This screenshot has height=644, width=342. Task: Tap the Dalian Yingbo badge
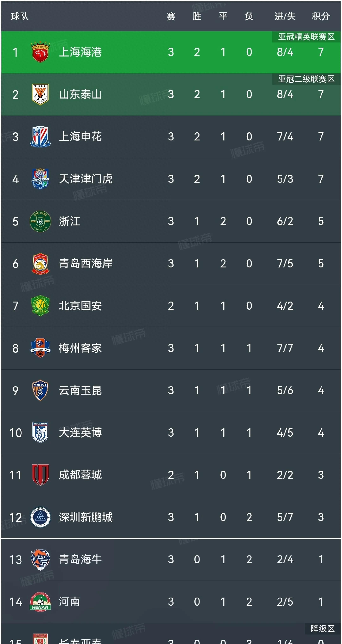point(40,433)
